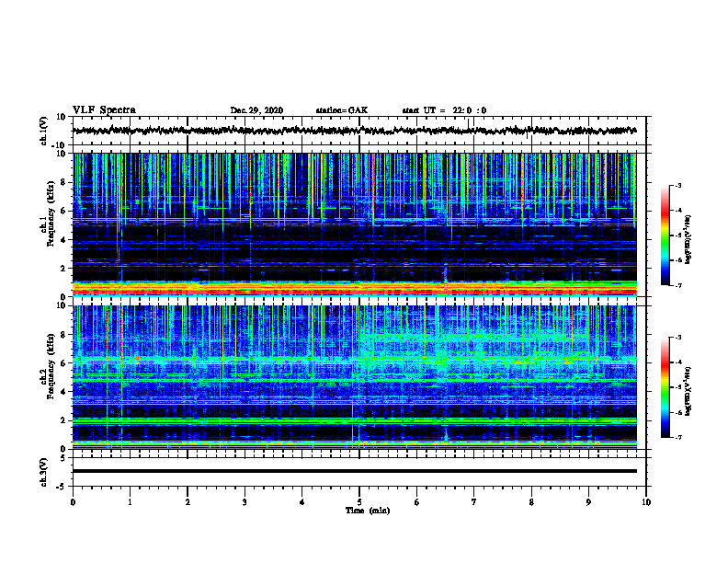Click the "VLF Spectra" title text
Viewport: 728px width, 563px height.
104,109
